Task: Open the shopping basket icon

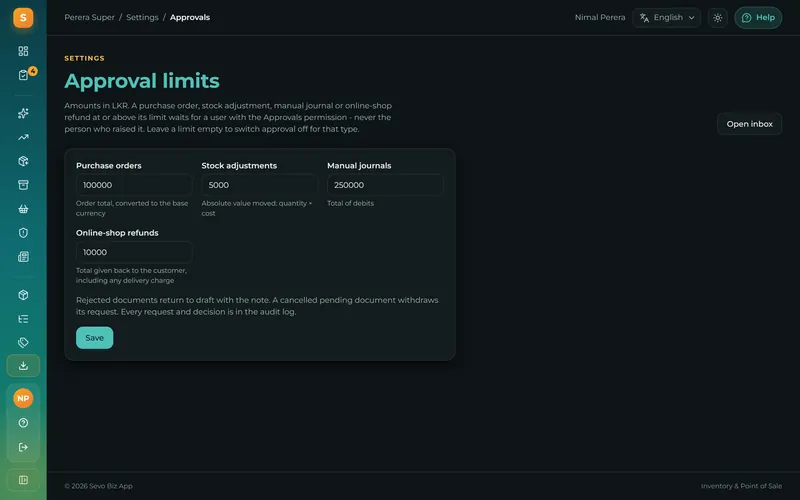Action: (23, 209)
